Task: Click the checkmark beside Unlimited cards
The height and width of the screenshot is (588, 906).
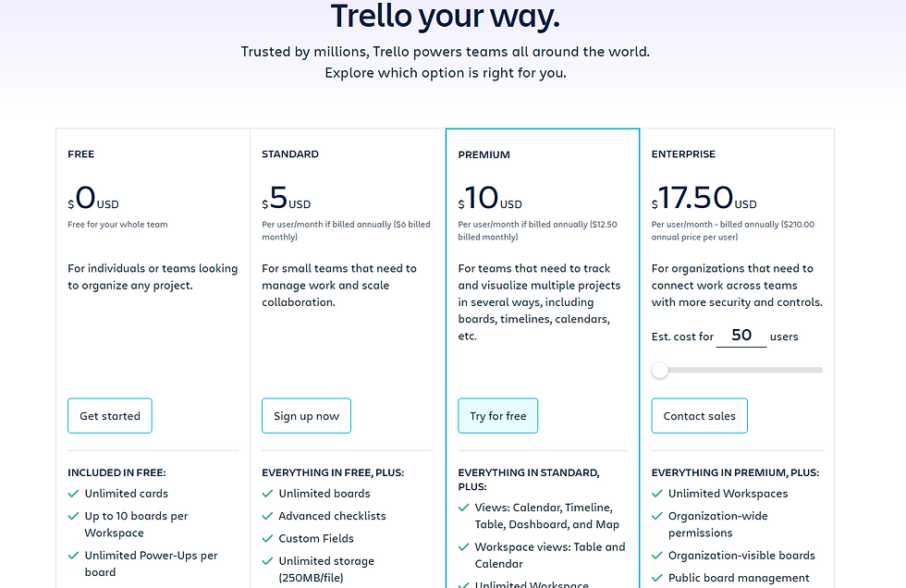Action: tap(73, 494)
